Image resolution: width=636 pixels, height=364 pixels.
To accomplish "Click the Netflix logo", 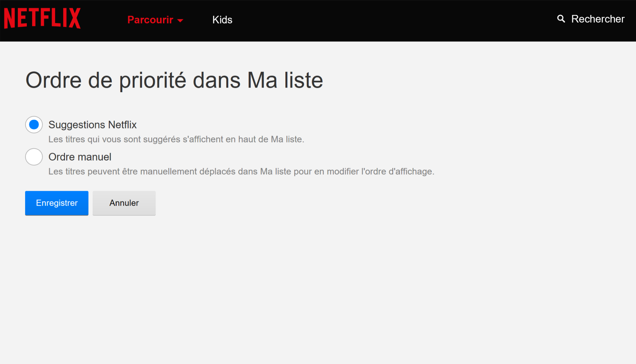I will coord(42,18).
